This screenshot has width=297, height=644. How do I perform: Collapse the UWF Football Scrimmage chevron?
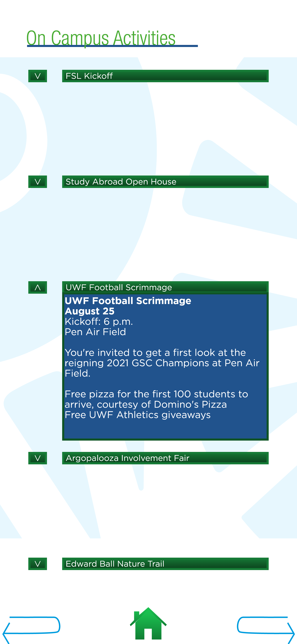37,287
